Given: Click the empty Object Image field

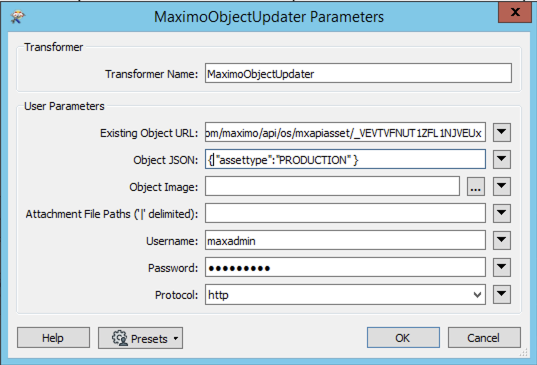Looking at the screenshot, I should [x=332, y=186].
